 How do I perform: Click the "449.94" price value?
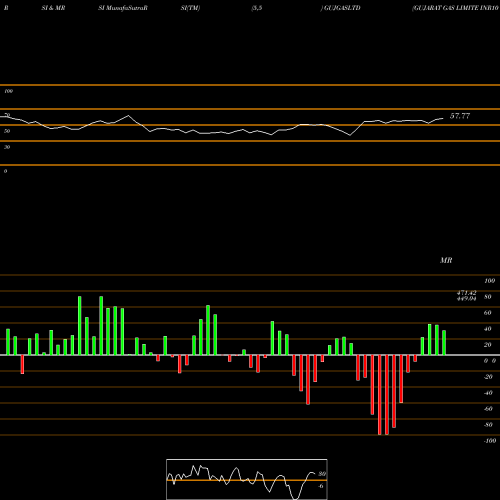[x=466, y=298]
